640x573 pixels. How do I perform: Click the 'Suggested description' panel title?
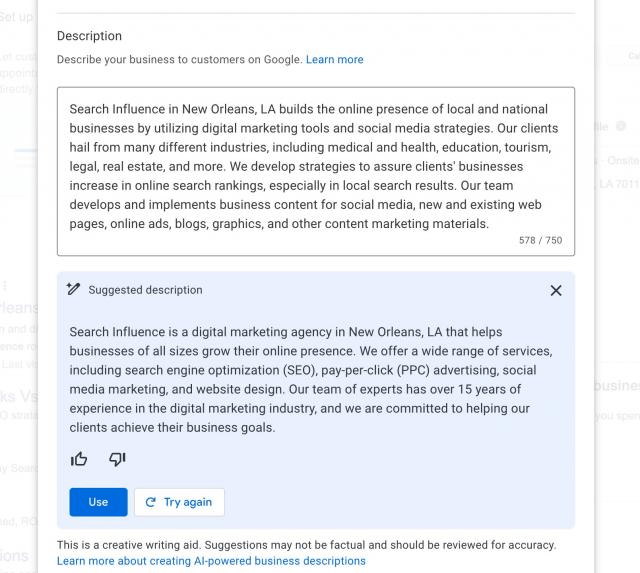[x=145, y=290]
